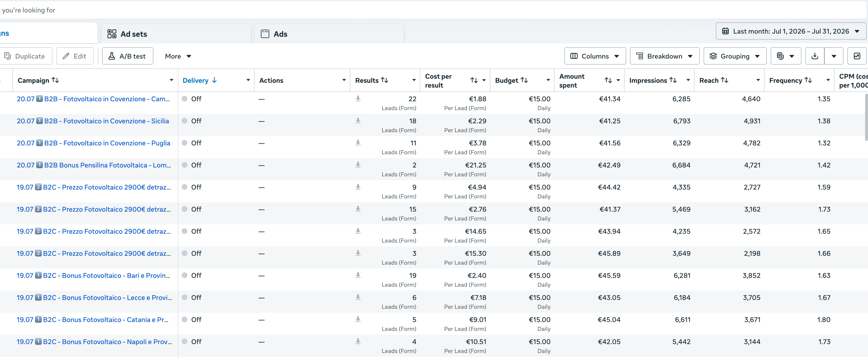
Task: Click the calendar icon in date range
Action: tap(725, 31)
